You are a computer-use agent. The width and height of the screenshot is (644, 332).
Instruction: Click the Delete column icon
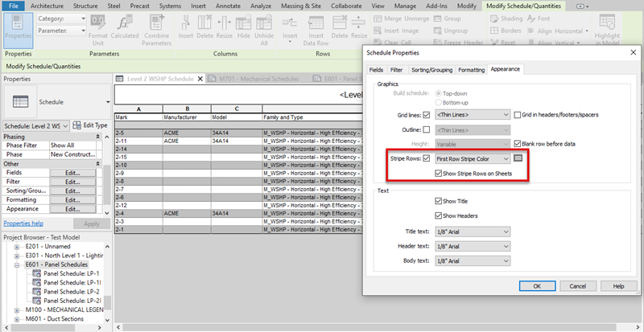tap(204, 23)
